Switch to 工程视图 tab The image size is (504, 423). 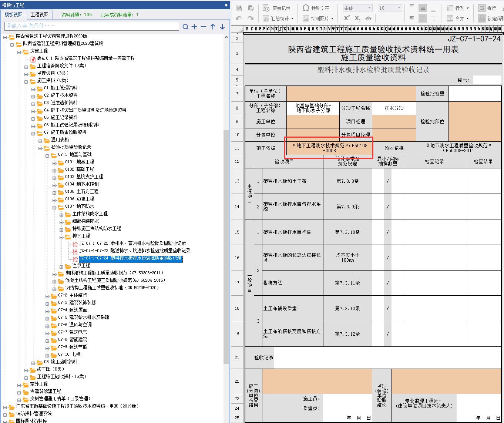[40, 14]
